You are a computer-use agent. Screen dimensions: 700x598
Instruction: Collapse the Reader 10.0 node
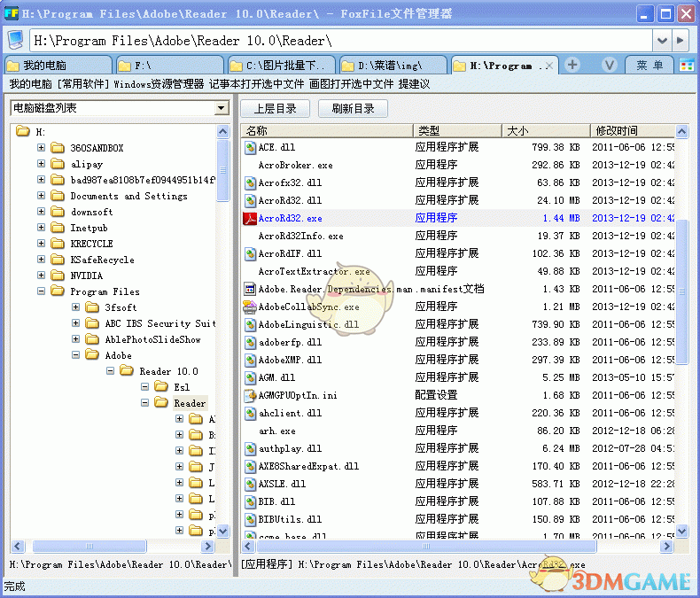point(110,371)
